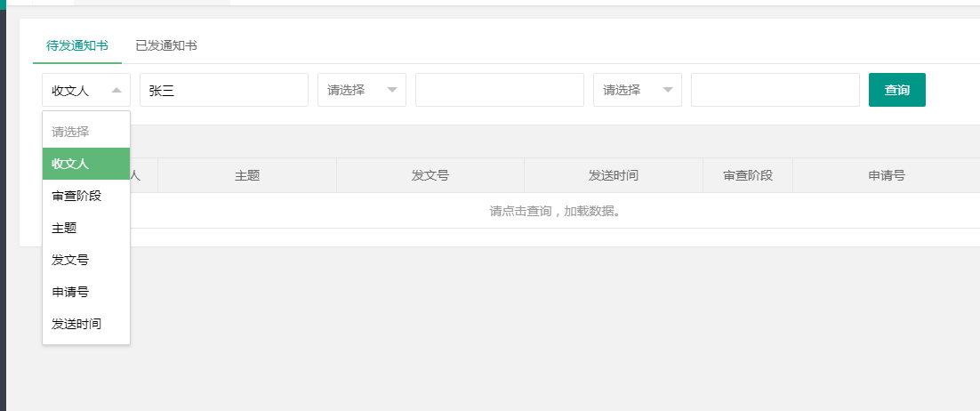The height and width of the screenshot is (411, 980).
Task: Focus the empty input between the two 请选择 dropdowns
Action: point(499,90)
